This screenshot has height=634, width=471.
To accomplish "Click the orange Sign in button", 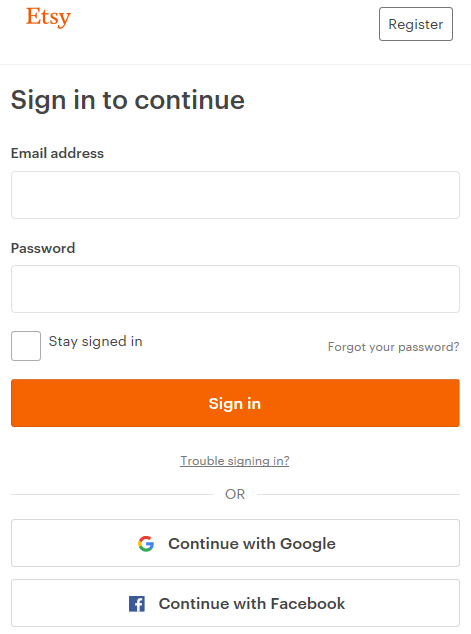I will coord(235,403).
